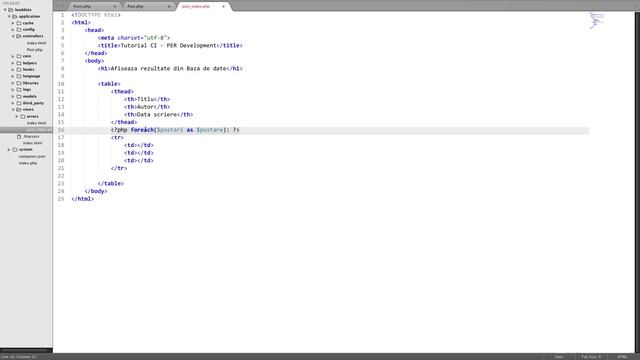Close the Post.php tab

(169, 7)
